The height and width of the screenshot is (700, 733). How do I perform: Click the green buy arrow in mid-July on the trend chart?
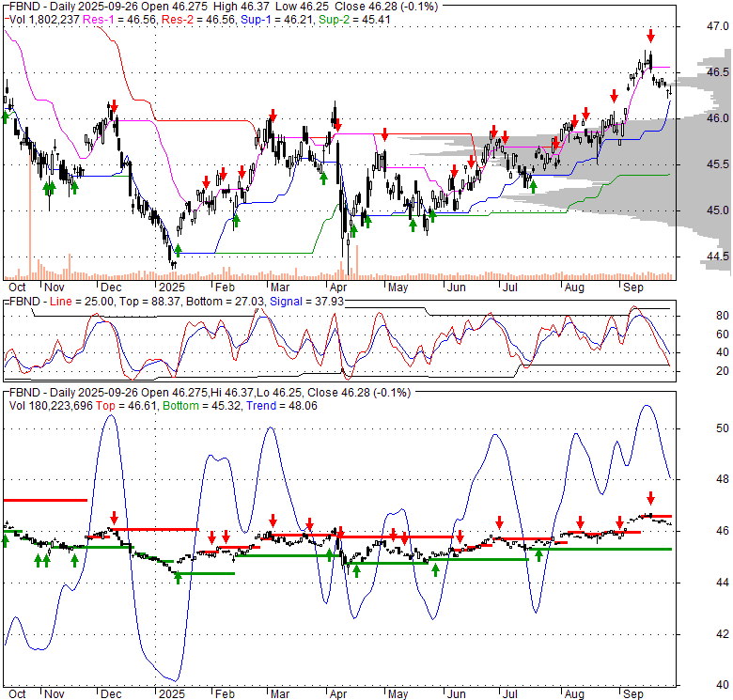(538, 555)
